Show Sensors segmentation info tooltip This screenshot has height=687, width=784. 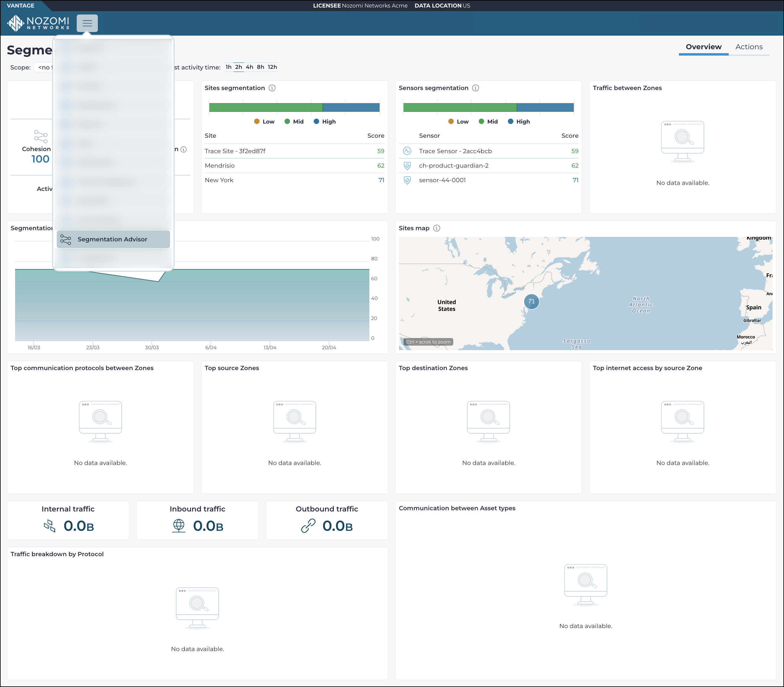tap(476, 88)
